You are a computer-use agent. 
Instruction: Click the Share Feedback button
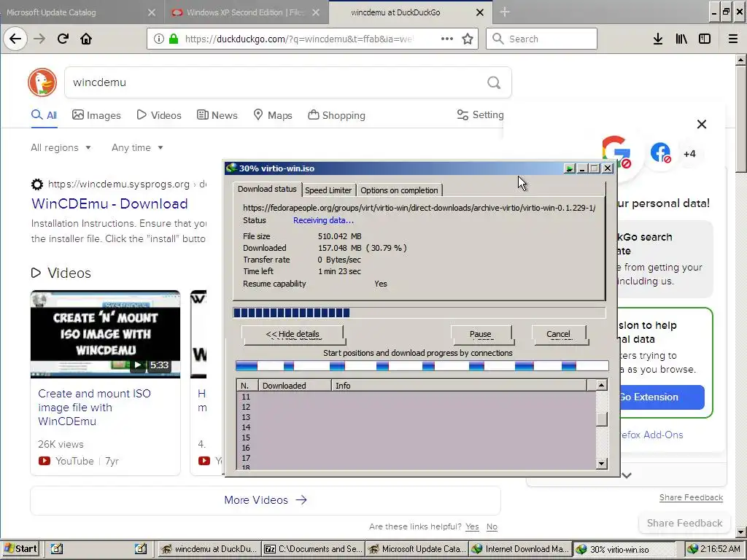click(x=684, y=524)
